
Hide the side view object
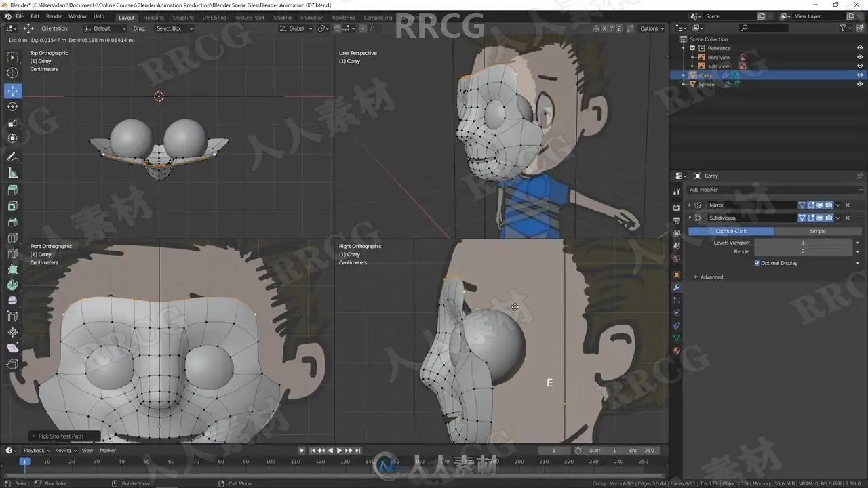(860, 66)
